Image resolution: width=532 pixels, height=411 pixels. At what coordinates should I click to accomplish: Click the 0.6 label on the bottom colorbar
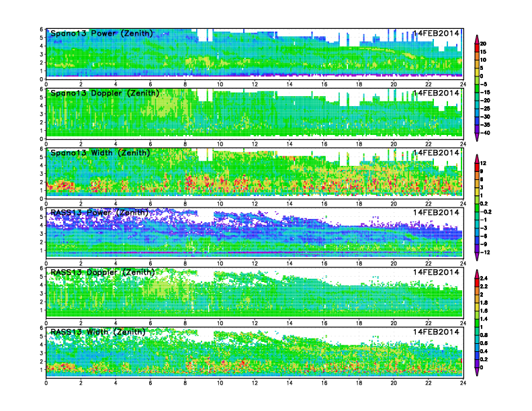pos(484,343)
